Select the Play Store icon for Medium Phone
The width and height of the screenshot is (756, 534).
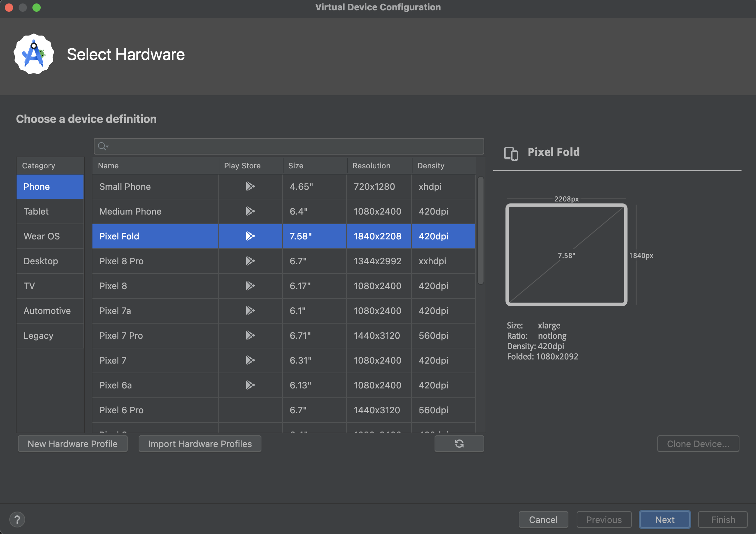point(250,211)
